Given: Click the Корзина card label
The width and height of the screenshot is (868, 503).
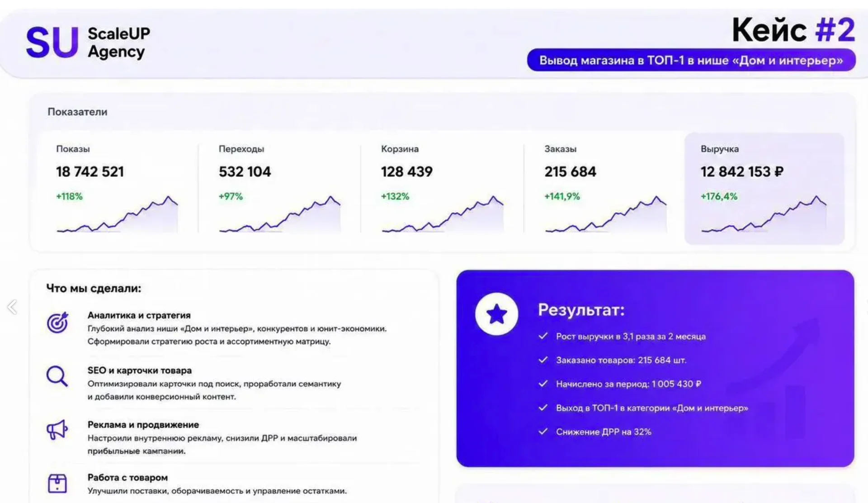Looking at the screenshot, I should (400, 149).
